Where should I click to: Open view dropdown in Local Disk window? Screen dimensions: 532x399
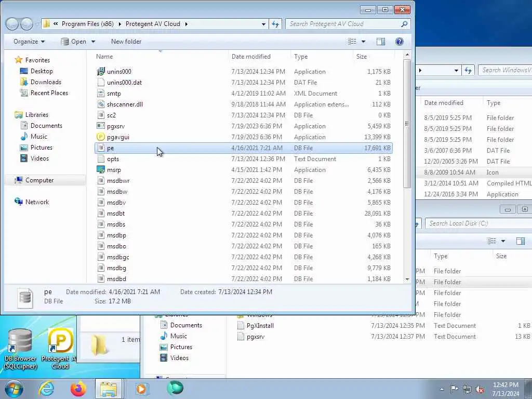(x=503, y=241)
